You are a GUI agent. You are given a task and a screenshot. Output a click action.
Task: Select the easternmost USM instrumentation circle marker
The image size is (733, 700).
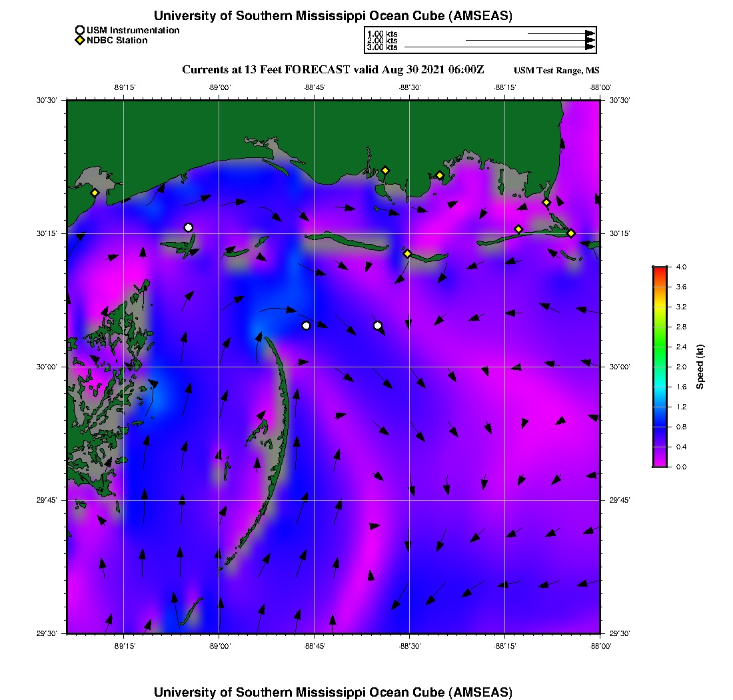pyautogui.click(x=378, y=325)
